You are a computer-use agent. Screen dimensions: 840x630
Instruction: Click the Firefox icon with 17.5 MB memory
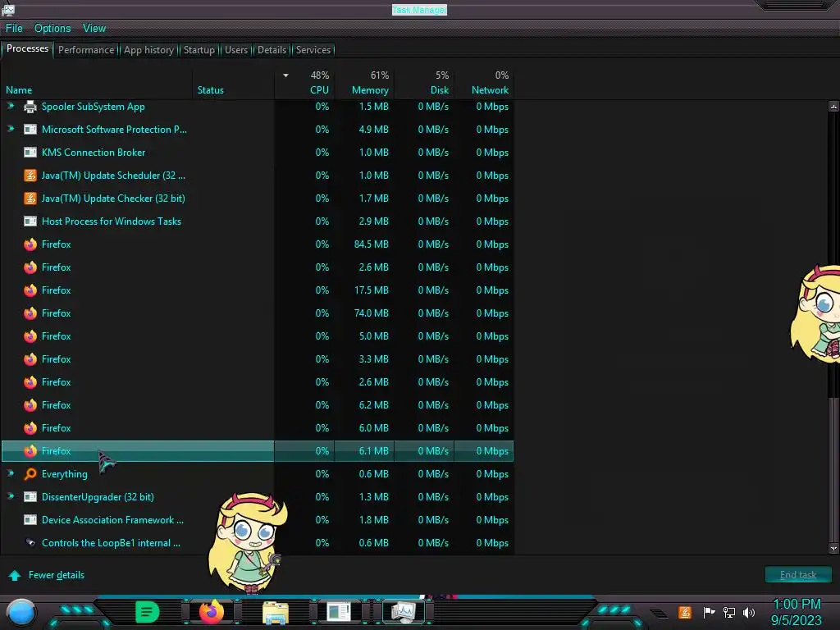click(30, 290)
